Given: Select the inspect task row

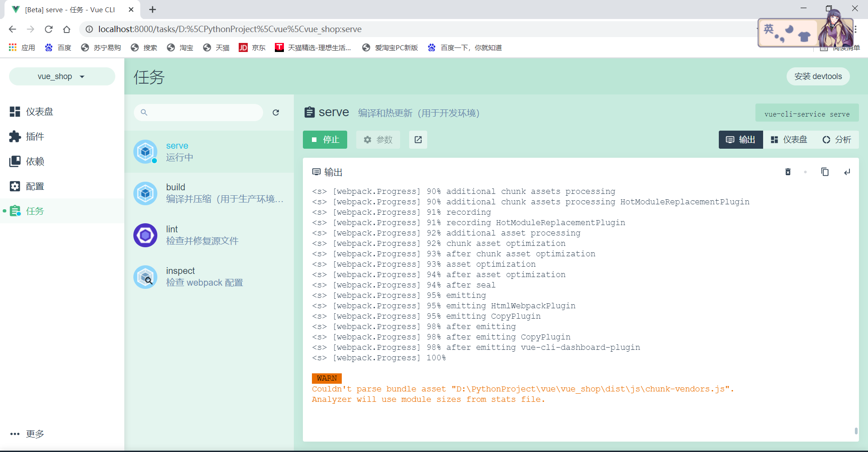Looking at the screenshot, I should (x=209, y=277).
